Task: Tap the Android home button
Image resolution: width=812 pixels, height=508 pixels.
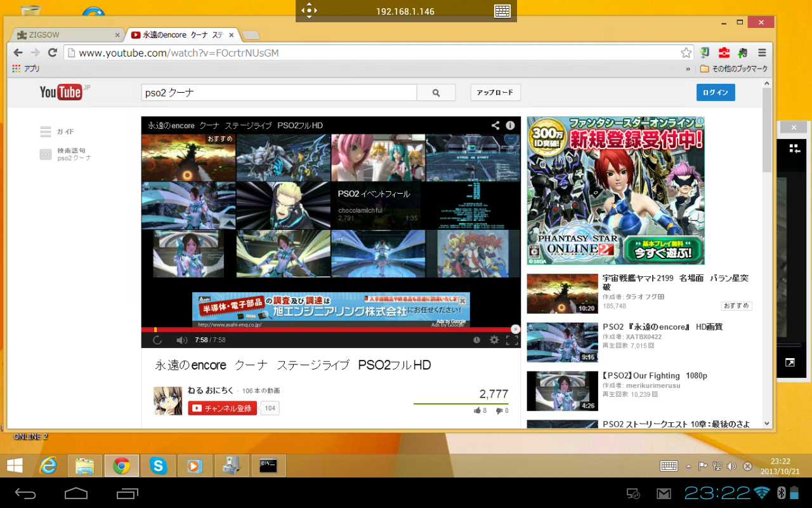Action: 76,493
